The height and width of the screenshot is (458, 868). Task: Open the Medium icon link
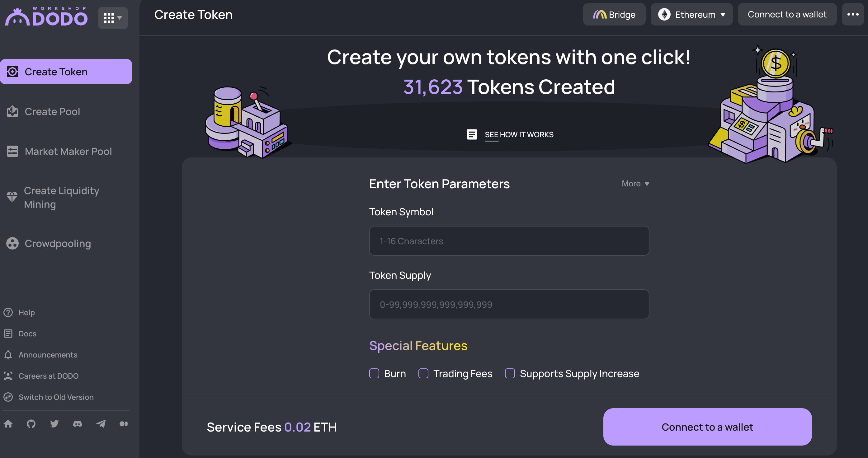(x=124, y=424)
